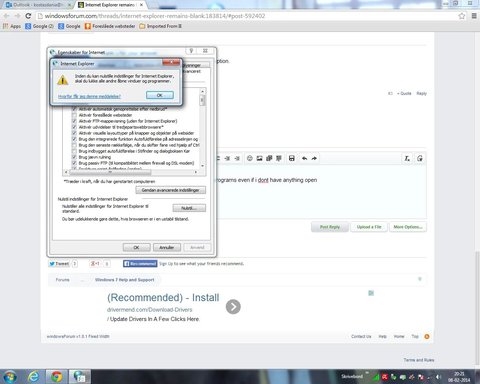Viewport: 480px width, 384px height.
Task: Click the More Options... button
Action: click(408, 227)
